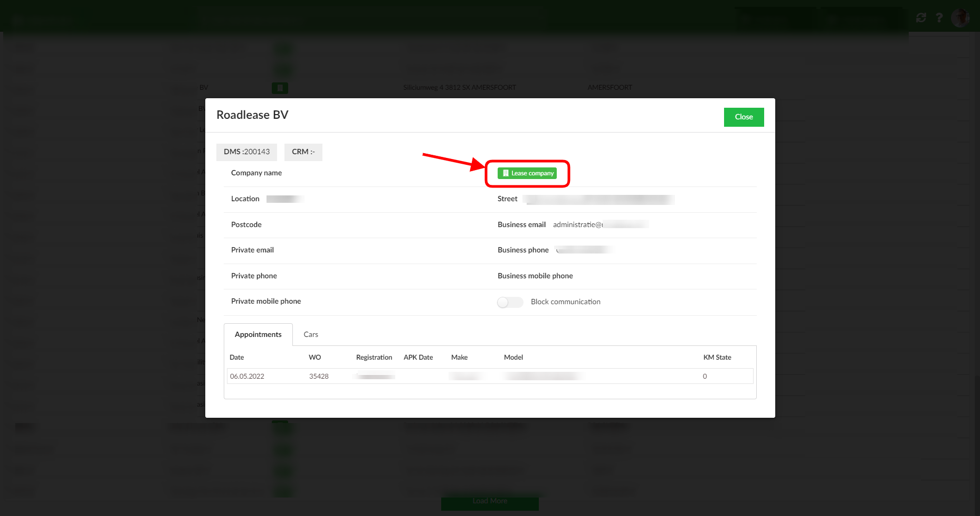Viewport: 980px width, 516px height.
Task: Click the Date column header
Action: coord(237,358)
